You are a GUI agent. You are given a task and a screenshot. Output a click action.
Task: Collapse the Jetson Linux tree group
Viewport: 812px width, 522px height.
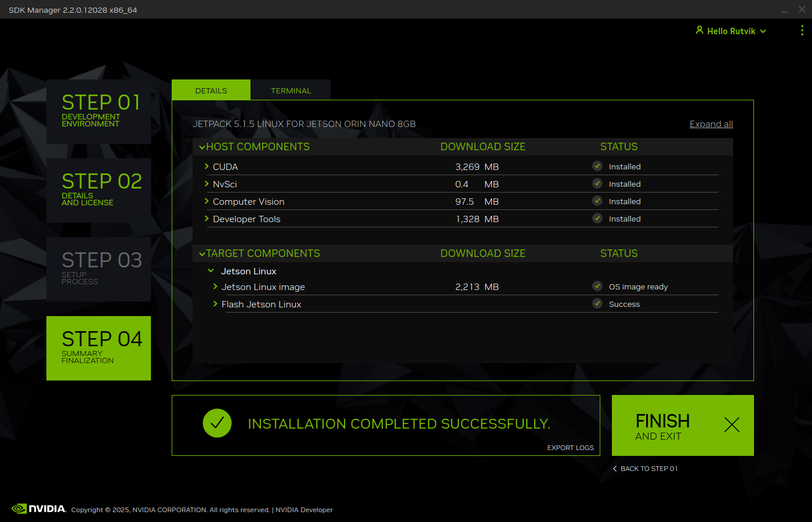tap(211, 271)
